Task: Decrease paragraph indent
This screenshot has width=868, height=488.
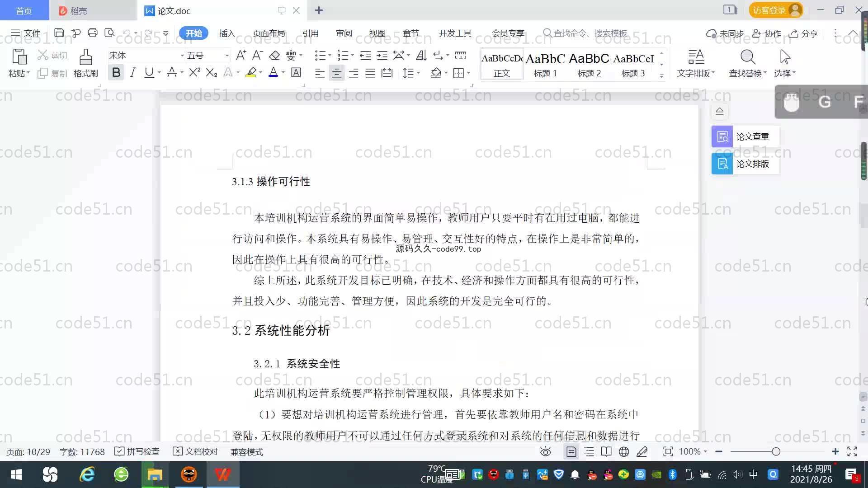Action: (365, 56)
